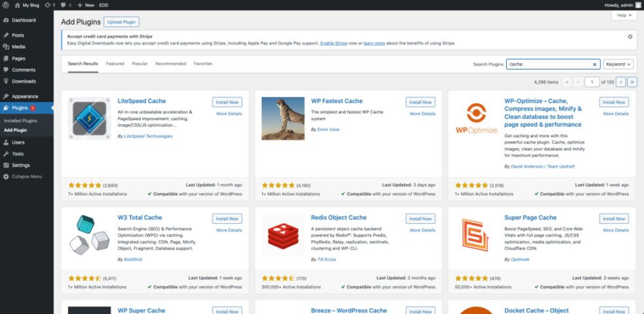644x314 pixels.
Task: Install WP-Optimize plugin
Action: 614,102
